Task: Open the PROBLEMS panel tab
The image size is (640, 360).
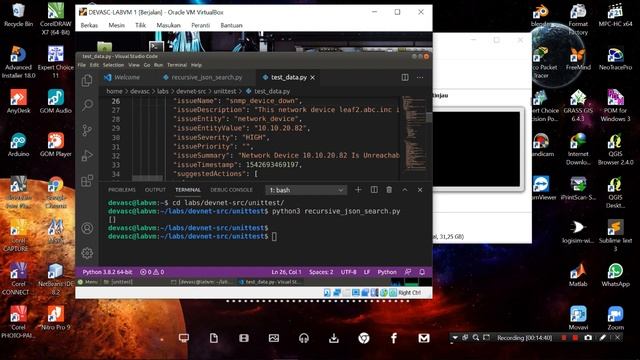Action: click(x=122, y=190)
